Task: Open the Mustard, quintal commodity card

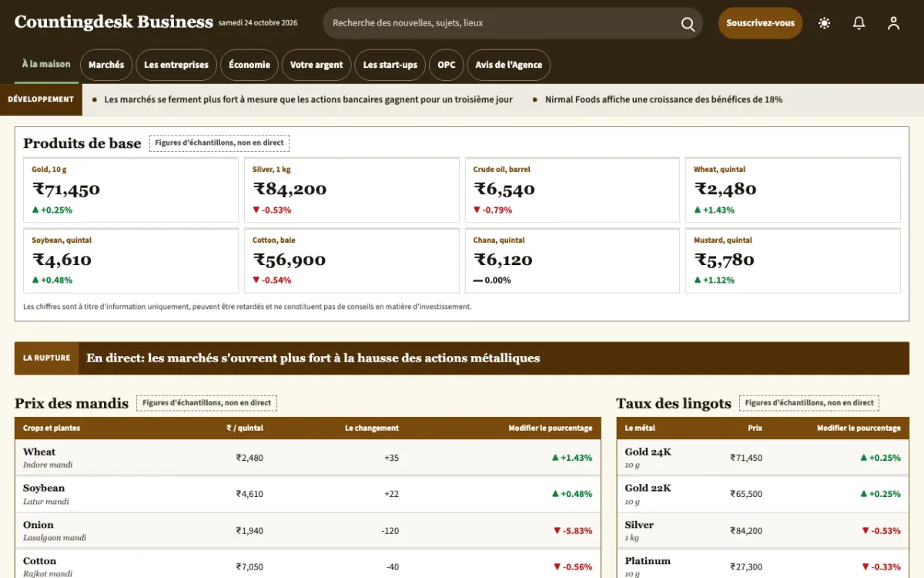Action: click(793, 260)
